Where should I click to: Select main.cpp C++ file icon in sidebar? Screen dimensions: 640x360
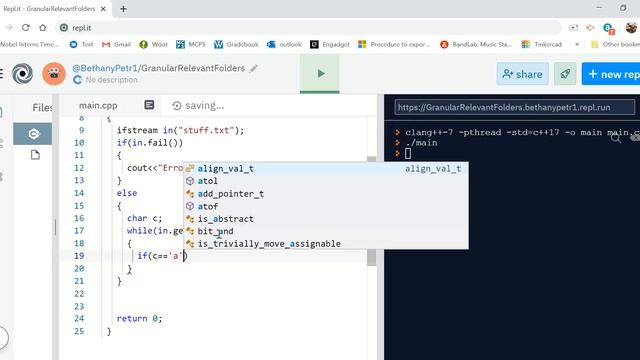(x=33, y=134)
